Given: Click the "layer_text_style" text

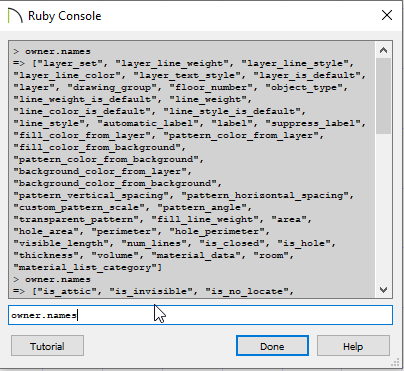Looking at the screenshot, I should coord(189,75).
